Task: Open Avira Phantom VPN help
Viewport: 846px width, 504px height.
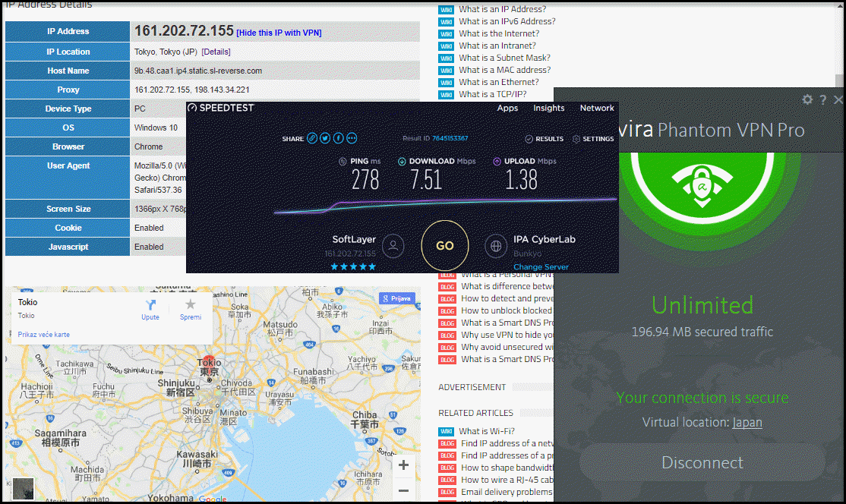Action: [x=822, y=99]
